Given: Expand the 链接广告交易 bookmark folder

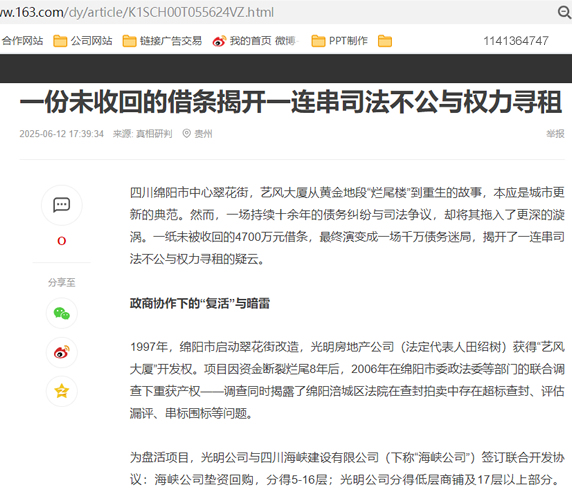Looking at the screenshot, I should click(x=162, y=41).
